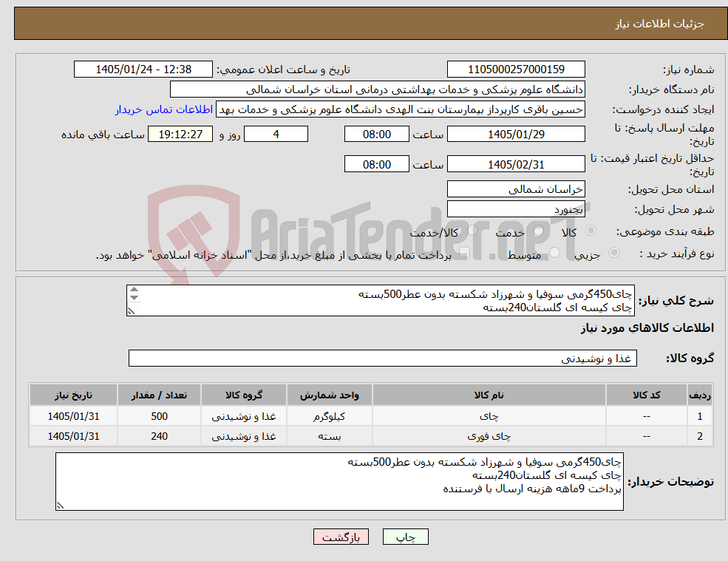Image resolution: width=728 pixels, height=561 pixels.
Task: Click the ردیف column header
Action: [700, 395]
